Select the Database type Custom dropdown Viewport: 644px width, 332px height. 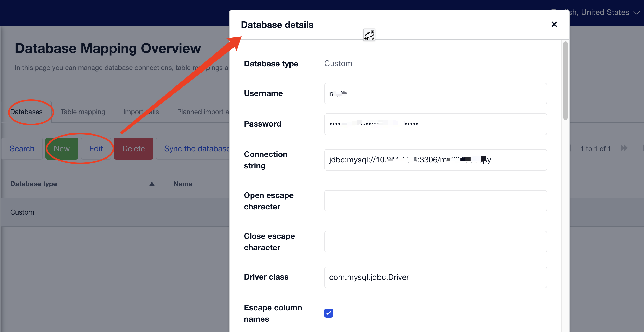click(x=338, y=63)
